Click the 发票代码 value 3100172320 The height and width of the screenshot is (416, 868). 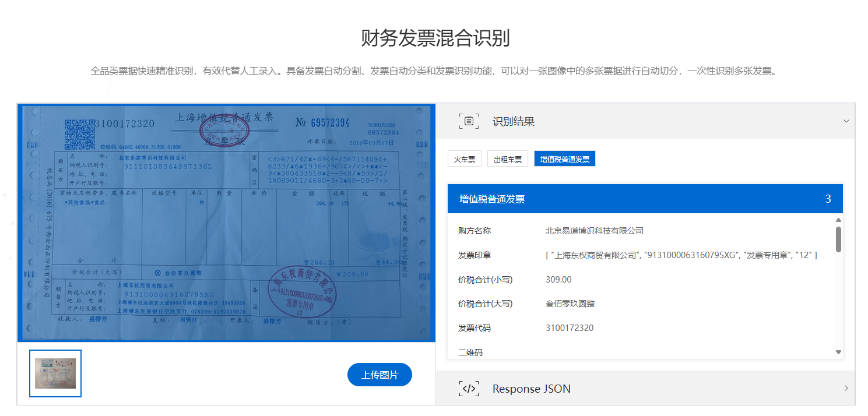(569, 328)
